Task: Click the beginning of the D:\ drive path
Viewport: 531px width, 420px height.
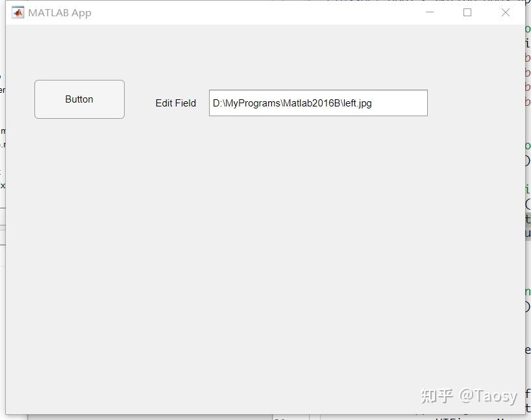Action: coord(214,103)
